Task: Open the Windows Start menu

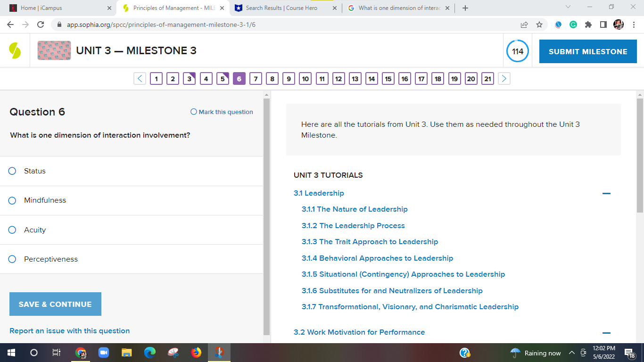Action: [x=11, y=353]
